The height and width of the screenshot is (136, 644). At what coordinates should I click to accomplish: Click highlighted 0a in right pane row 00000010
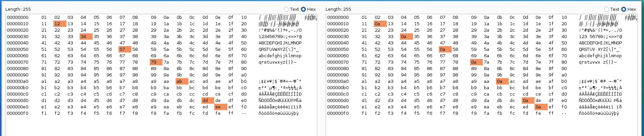380,24
